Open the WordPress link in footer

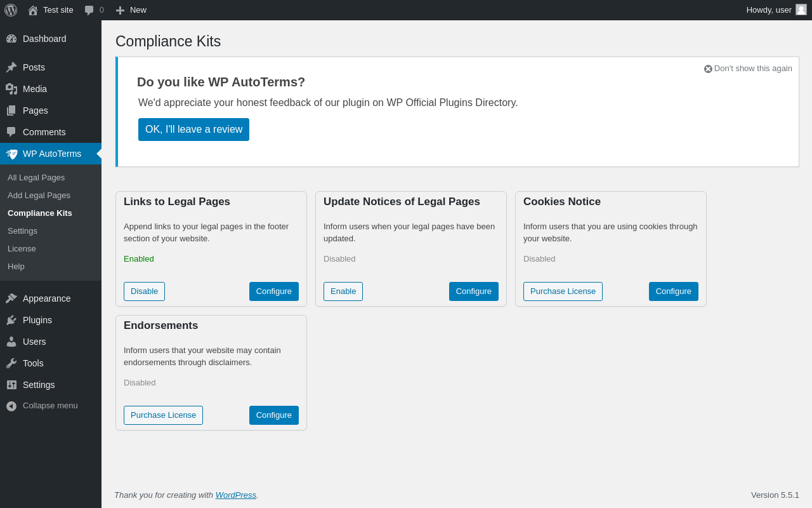pos(235,495)
